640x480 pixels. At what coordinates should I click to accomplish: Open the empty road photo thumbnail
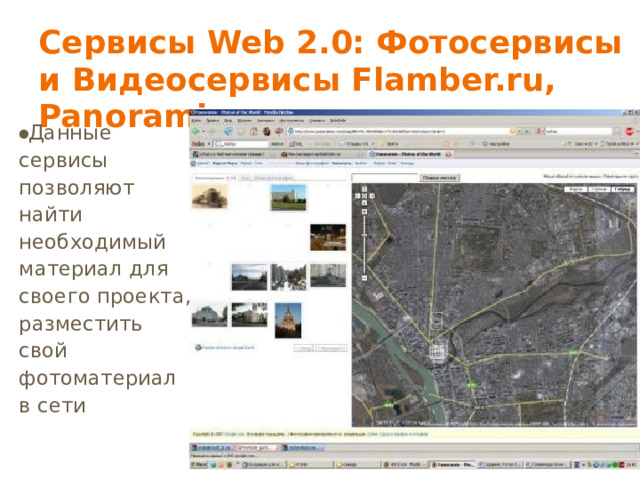click(249, 277)
